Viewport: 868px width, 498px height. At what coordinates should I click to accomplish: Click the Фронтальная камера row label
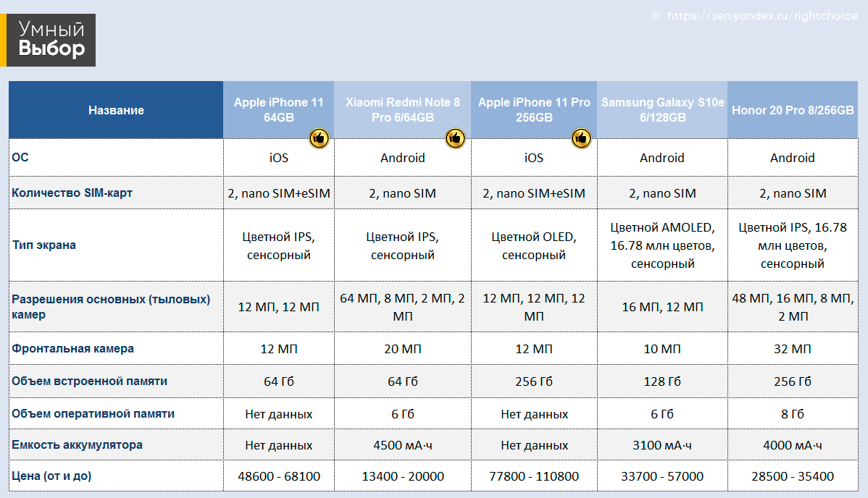[72, 349]
